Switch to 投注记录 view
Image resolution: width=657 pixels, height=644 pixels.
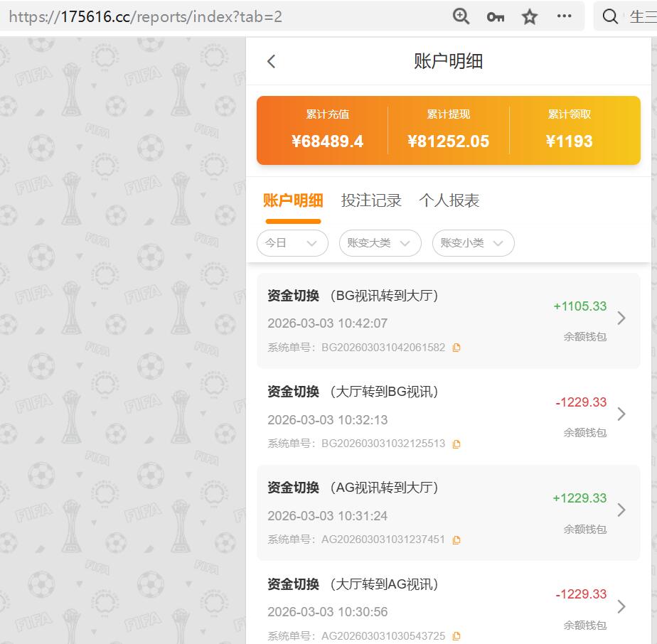370,200
